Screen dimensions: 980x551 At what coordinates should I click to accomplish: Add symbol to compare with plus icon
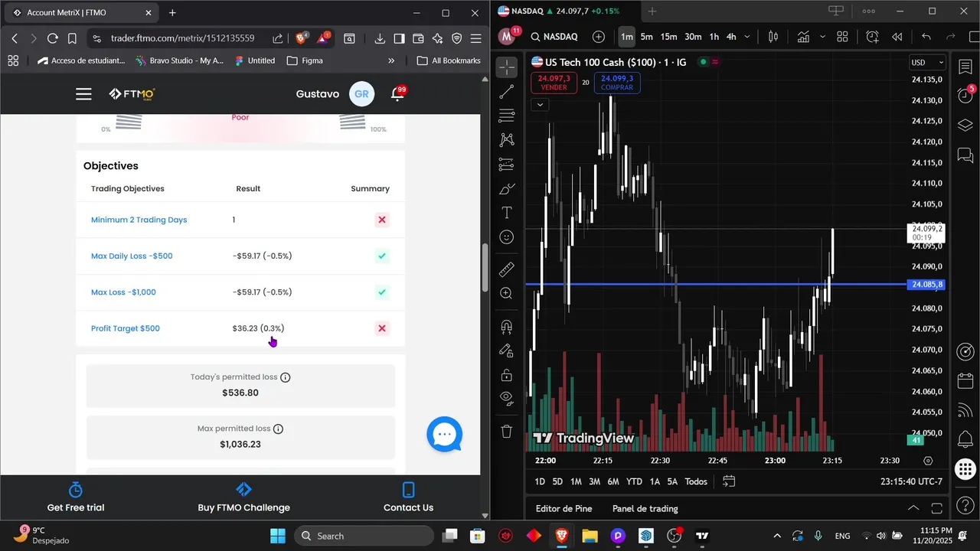pyautogui.click(x=599, y=37)
